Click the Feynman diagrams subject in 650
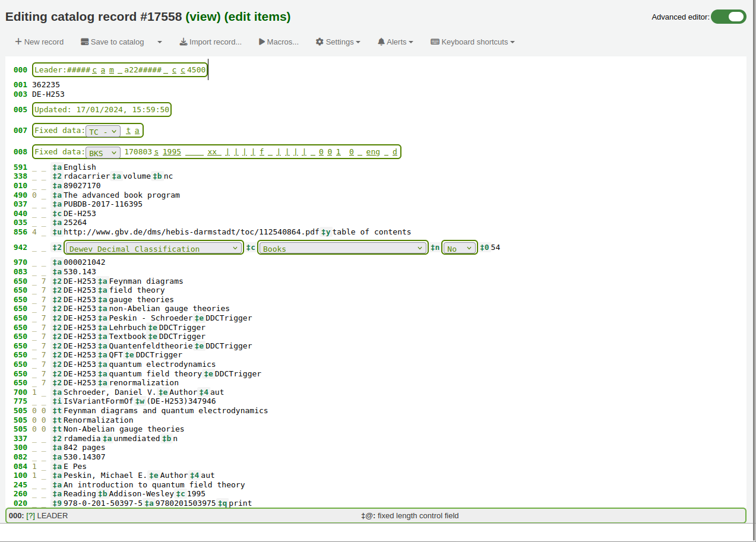Screen dimensions: 756x542 [x=146, y=281]
